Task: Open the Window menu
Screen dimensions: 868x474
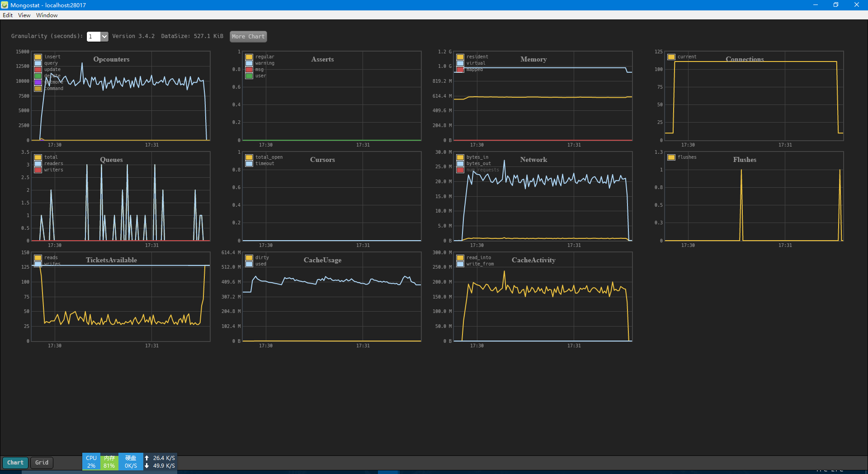Action: pos(47,15)
